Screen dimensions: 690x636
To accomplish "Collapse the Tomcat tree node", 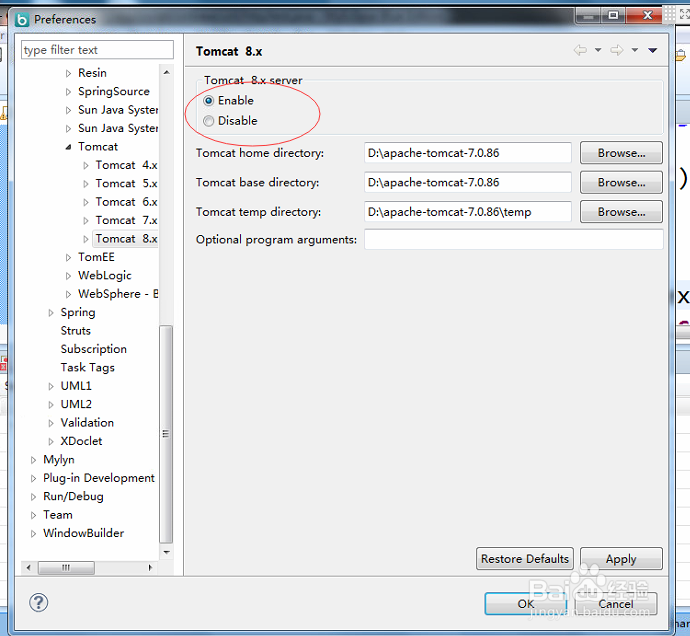I will [68, 147].
